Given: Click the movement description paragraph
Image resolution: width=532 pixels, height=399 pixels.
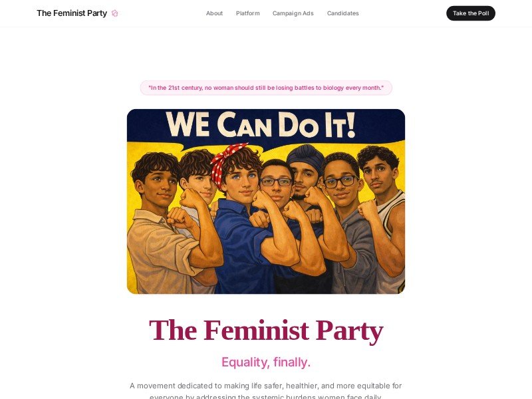Looking at the screenshot, I should coord(265,390).
